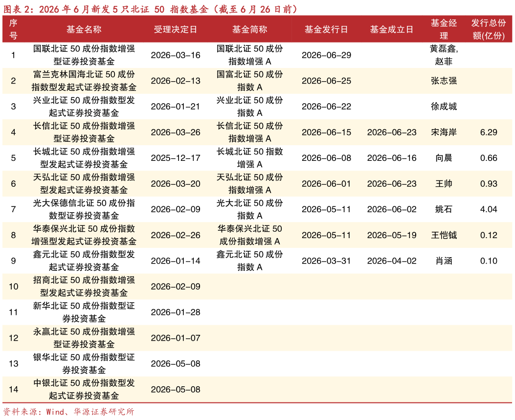Select manager name 向晨
Screen dimensions: 515x420
tap(444, 158)
